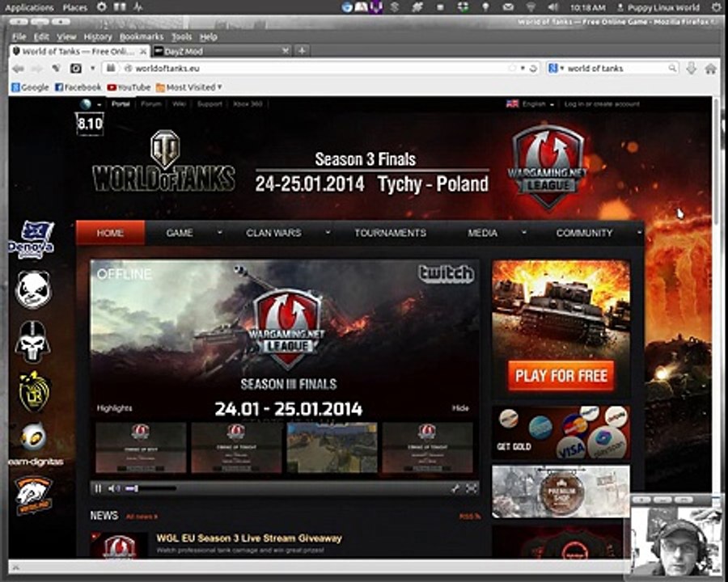
Task: Select the World of Tanks browser tab
Action: (x=79, y=51)
